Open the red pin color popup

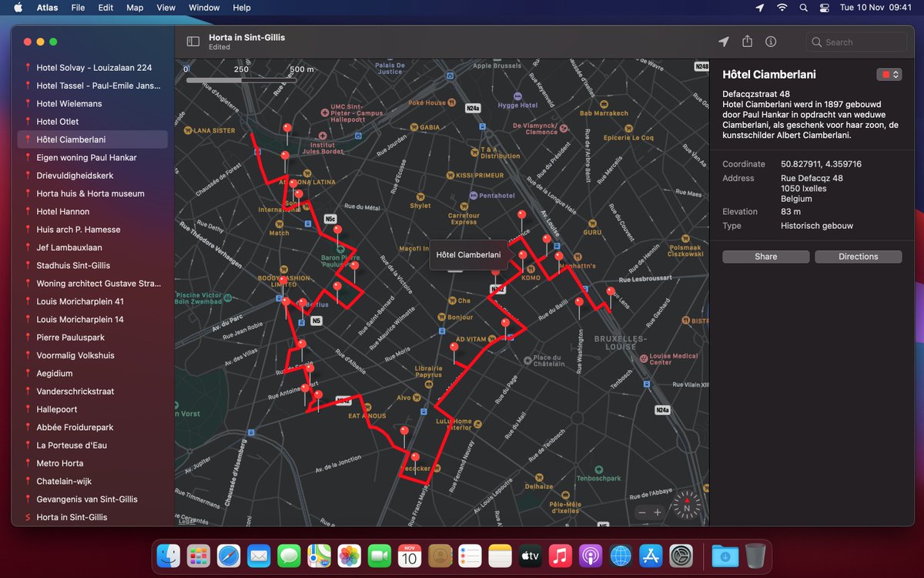point(889,74)
